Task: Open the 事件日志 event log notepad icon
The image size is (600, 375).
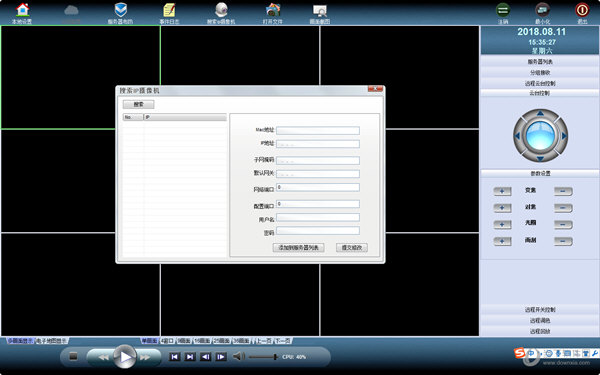Action: (x=169, y=10)
